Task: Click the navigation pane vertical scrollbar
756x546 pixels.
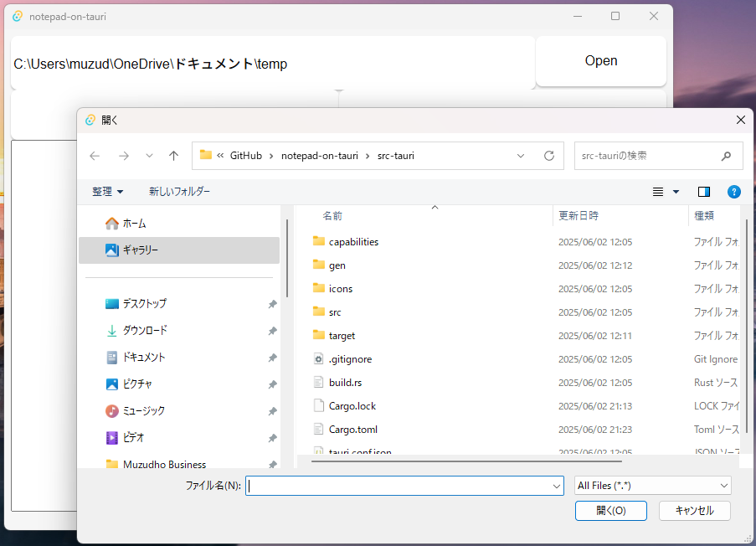Action: click(x=287, y=258)
